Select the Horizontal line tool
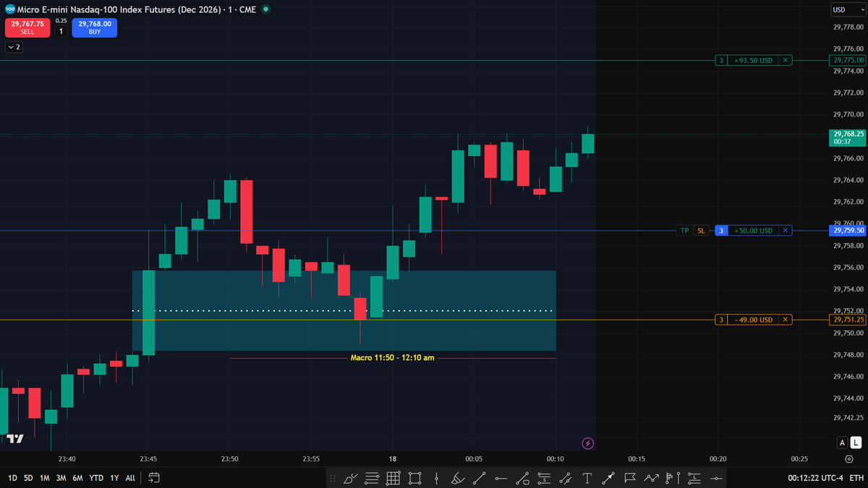The image size is (868, 488). point(716,478)
